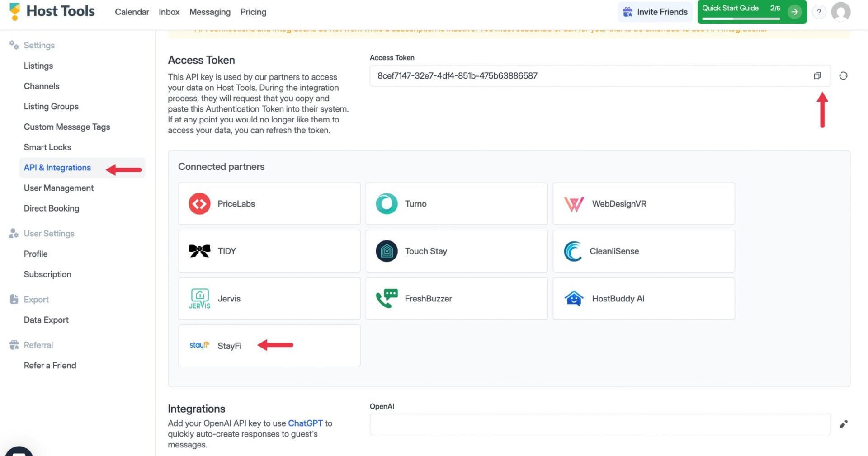868x456 pixels.
Task: Go to Messaging in the top navigation
Action: tap(210, 12)
